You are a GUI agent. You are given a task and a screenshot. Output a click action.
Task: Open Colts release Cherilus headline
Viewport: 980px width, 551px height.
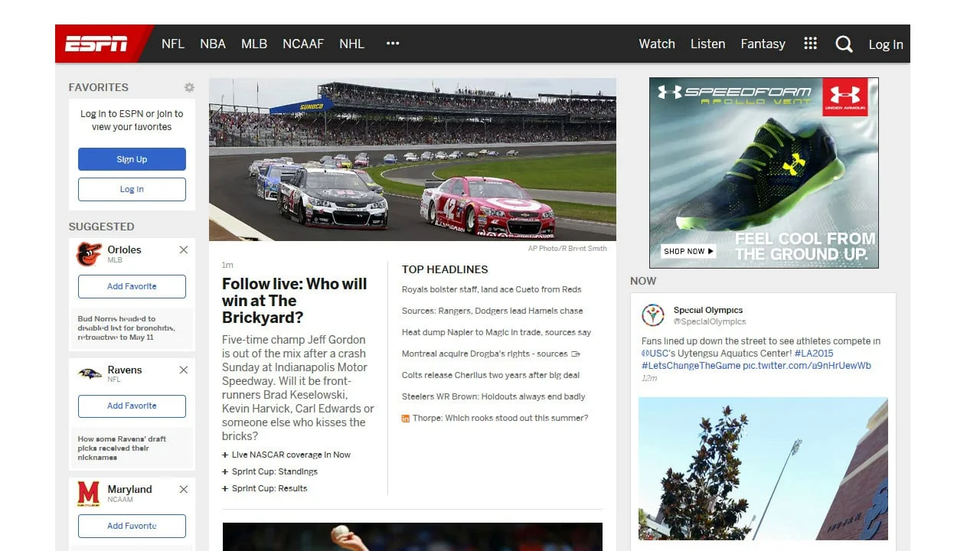tap(491, 375)
